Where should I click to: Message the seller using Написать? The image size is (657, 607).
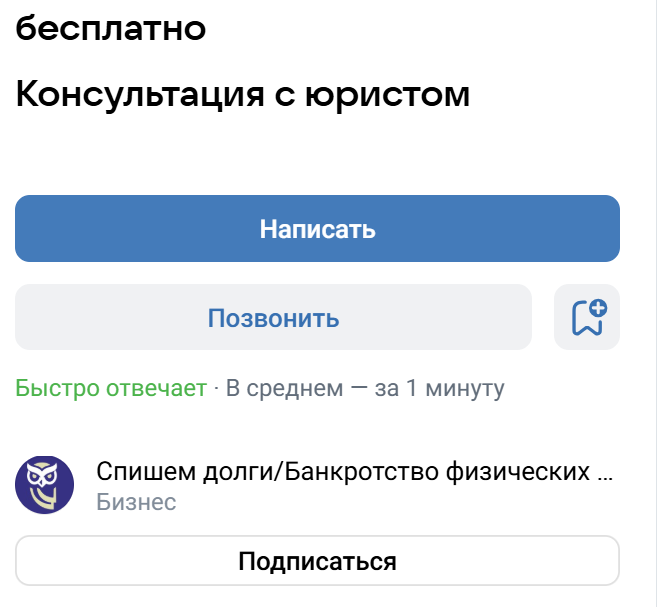click(317, 229)
